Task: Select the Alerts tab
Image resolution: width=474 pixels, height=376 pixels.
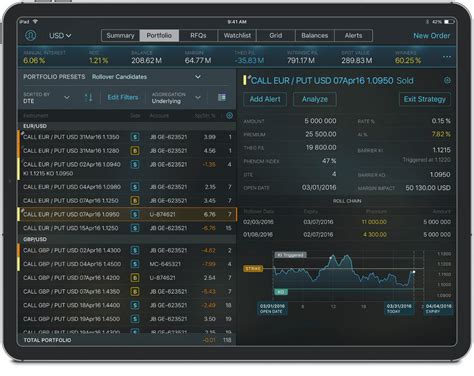Action: click(x=353, y=36)
